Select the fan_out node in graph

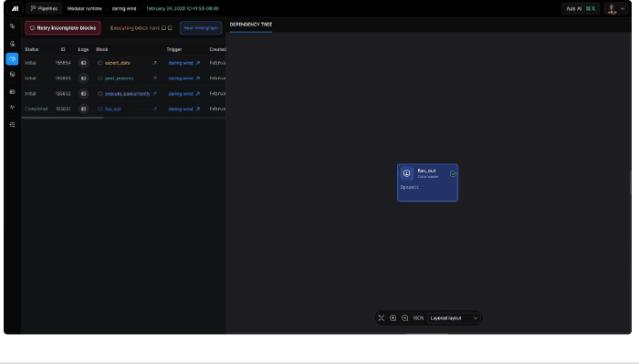(427, 182)
